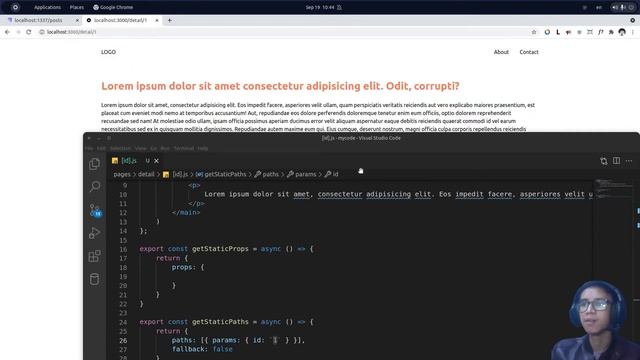Open the database icon in activity bar
The width and height of the screenshot is (640, 360).
click(x=95, y=279)
